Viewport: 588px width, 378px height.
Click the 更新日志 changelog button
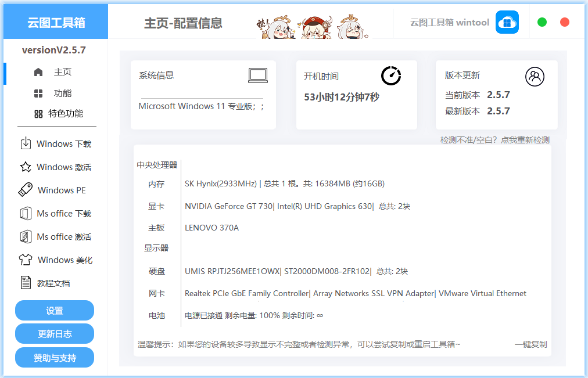(x=55, y=333)
